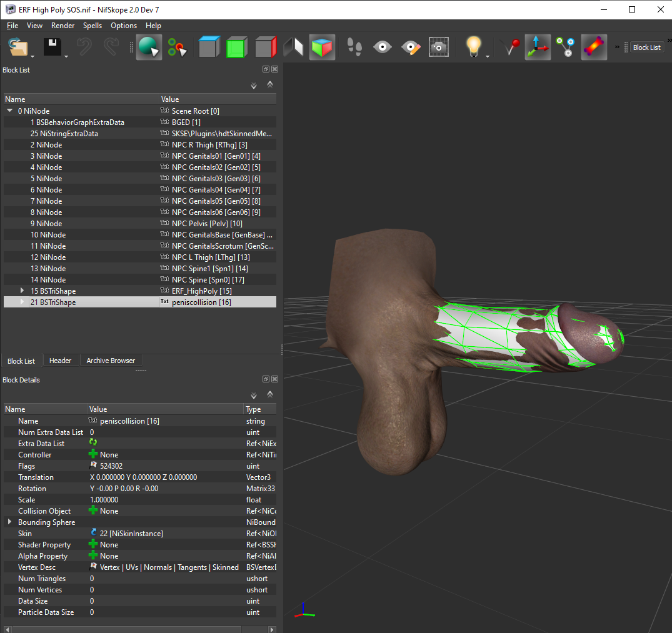Expand the Bounding Sphere row
The height and width of the screenshot is (633, 672).
tap(9, 522)
